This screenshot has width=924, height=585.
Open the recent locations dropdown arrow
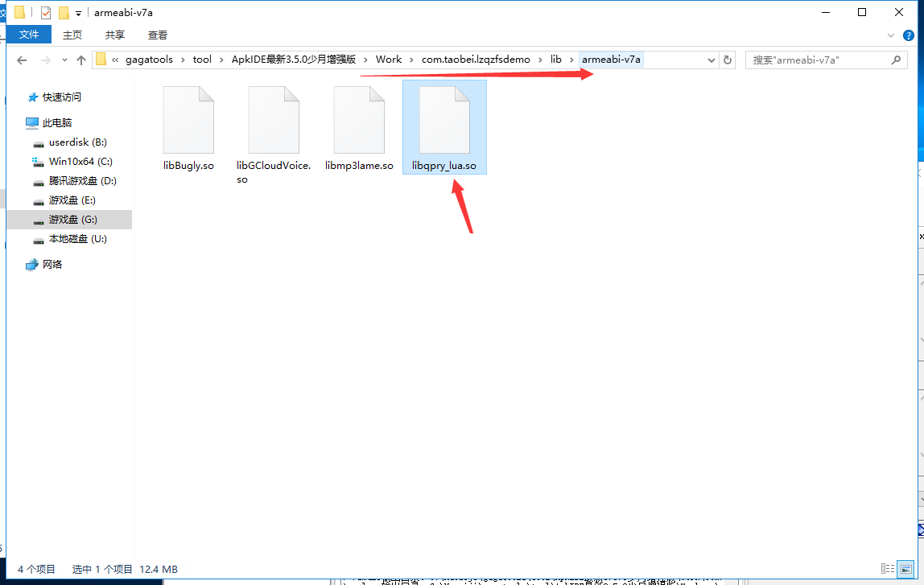point(64,60)
